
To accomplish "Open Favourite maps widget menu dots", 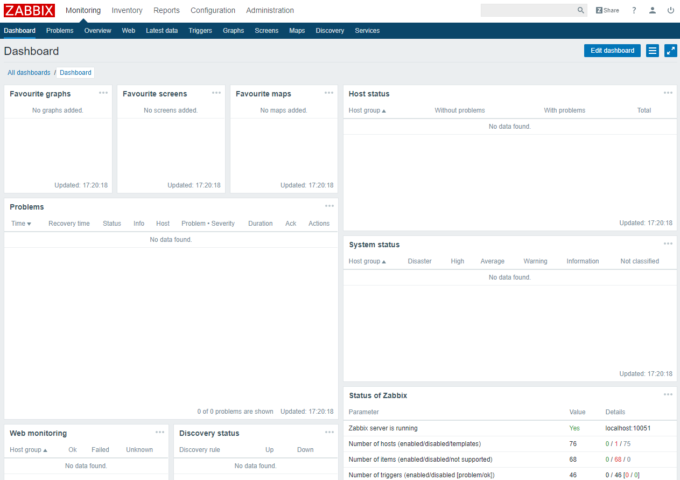I will (x=329, y=93).
